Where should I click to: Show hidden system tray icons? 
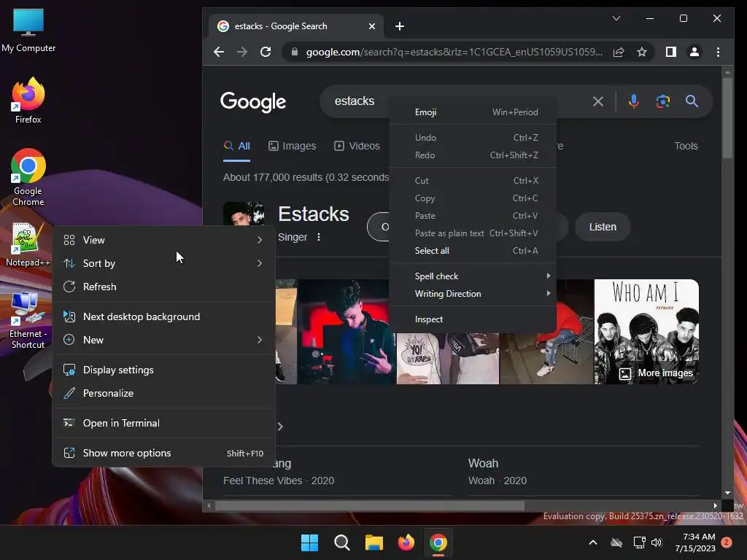click(592, 542)
